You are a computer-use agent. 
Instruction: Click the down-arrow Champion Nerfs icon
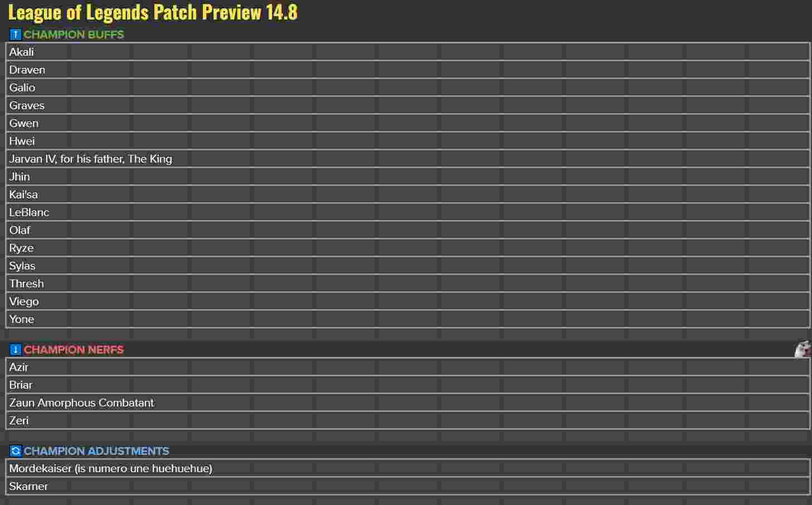(16, 350)
